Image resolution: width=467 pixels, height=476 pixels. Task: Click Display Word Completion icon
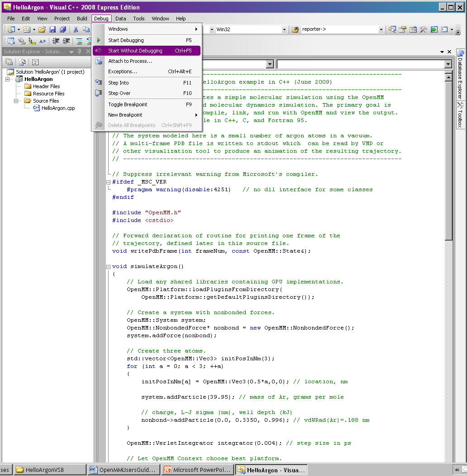(43, 41)
